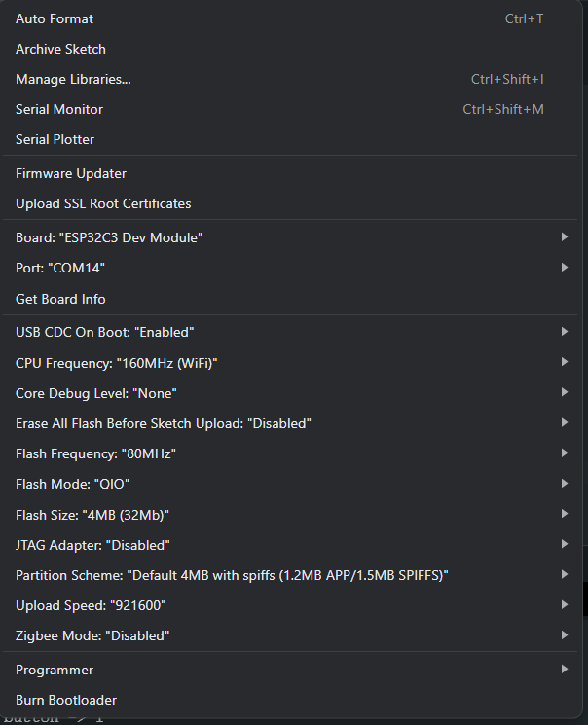The height and width of the screenshot is (725, 588).
Task: Choose Upload SSL Root Certificates
Action: (103, 203)
